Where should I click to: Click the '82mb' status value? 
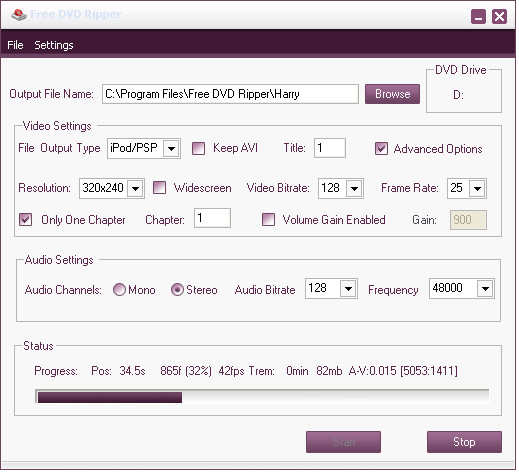coord(329,371)
